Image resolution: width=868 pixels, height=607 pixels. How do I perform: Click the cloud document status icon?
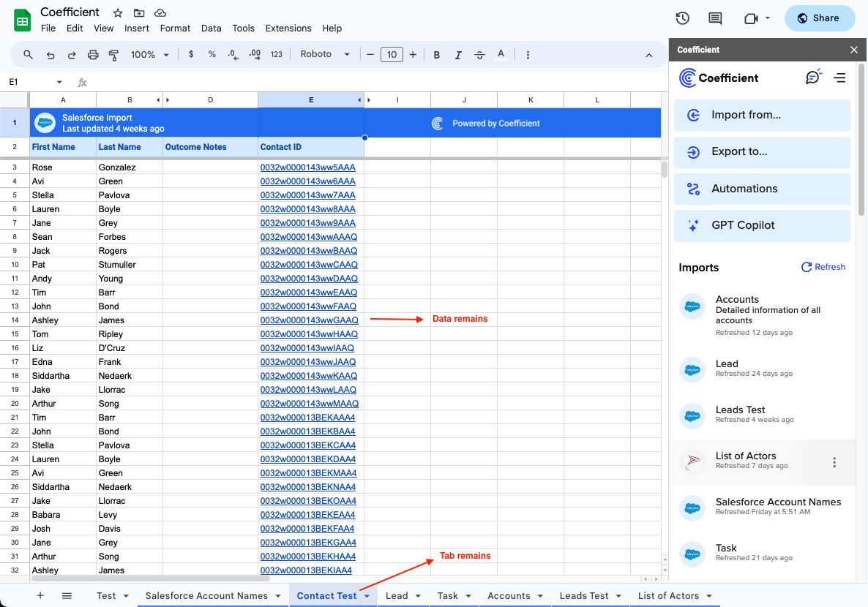[x=160, y=12]
